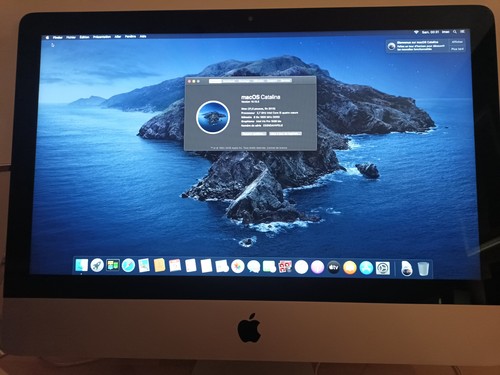Click the Processeur specification line
Screen dimensions: 500x375
(269, 113)
